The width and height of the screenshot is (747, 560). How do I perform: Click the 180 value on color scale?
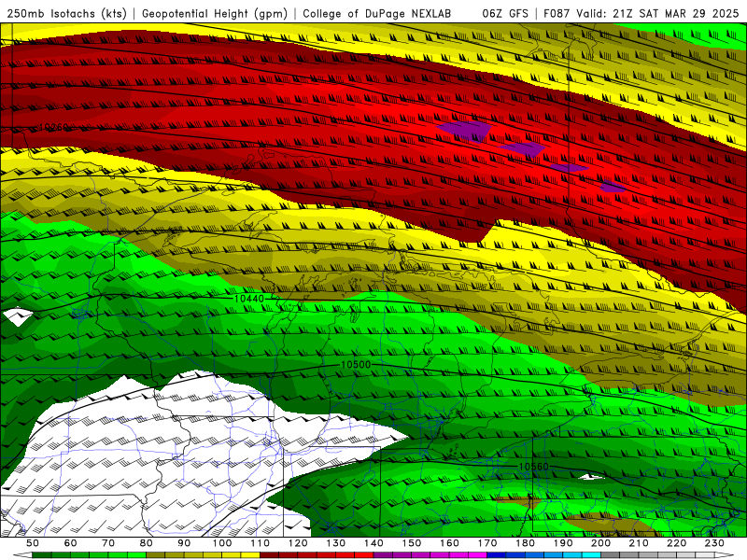525,543
